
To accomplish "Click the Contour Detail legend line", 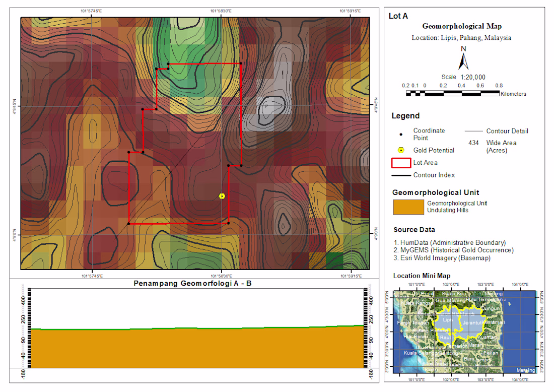I will pos(473,131).
